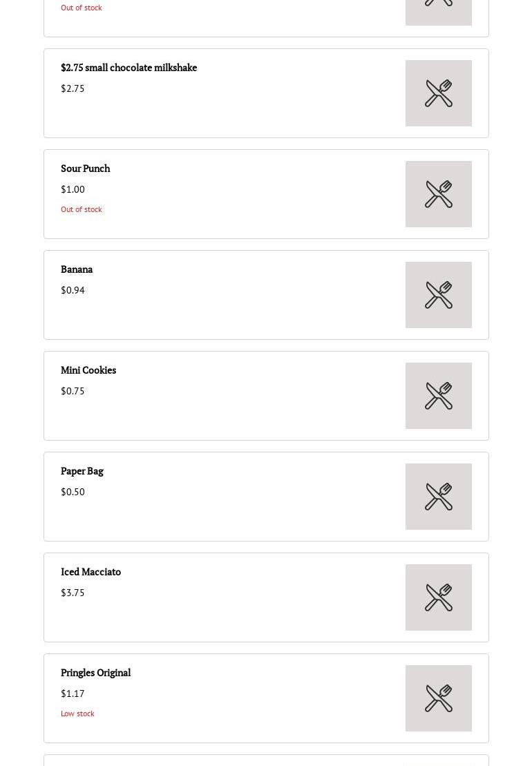Click the Paper Bag placeholder icon

(x=439, y=497)
